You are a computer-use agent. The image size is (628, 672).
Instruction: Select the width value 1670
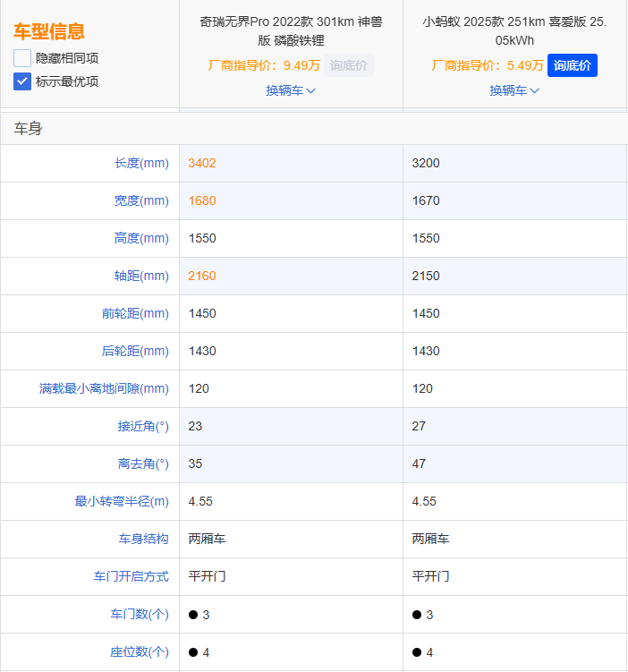[426, 200]
